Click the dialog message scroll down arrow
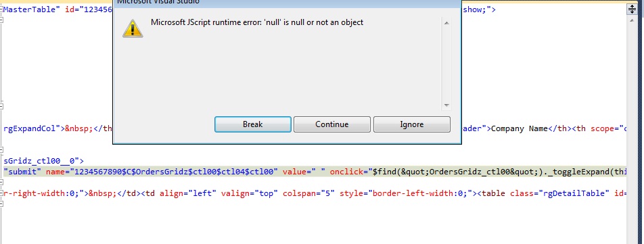This screenshot has width=644, height=244. (x=446, y=105)
